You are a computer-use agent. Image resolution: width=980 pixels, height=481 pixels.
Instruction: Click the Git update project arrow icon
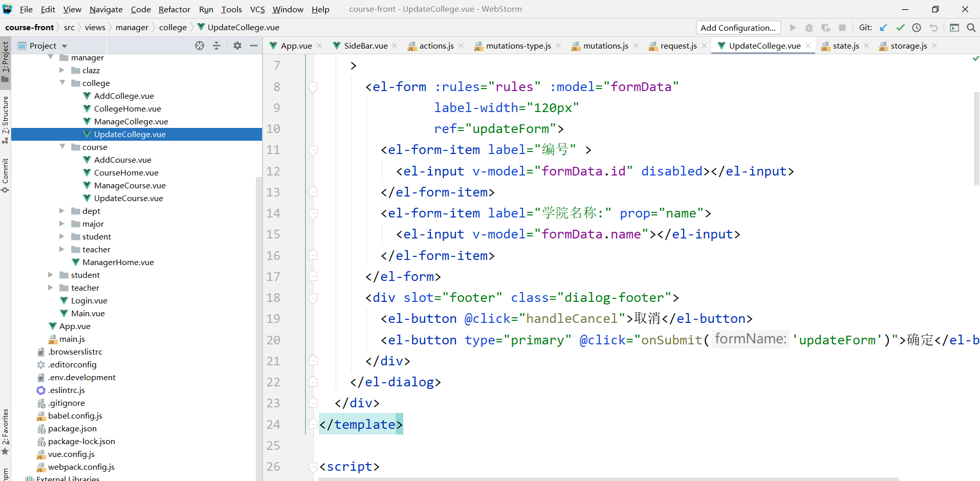click(883, 28)
